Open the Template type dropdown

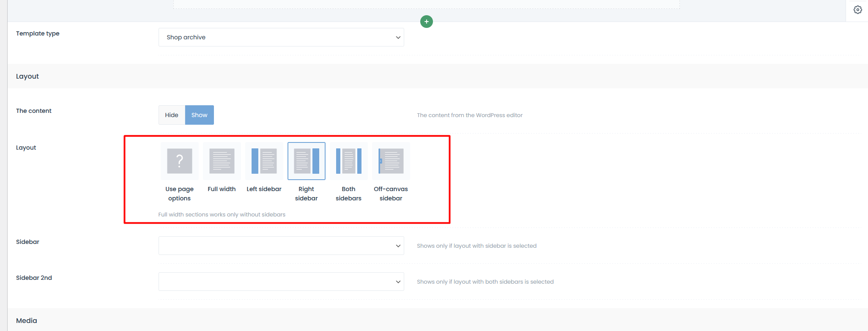click(281, 37)
